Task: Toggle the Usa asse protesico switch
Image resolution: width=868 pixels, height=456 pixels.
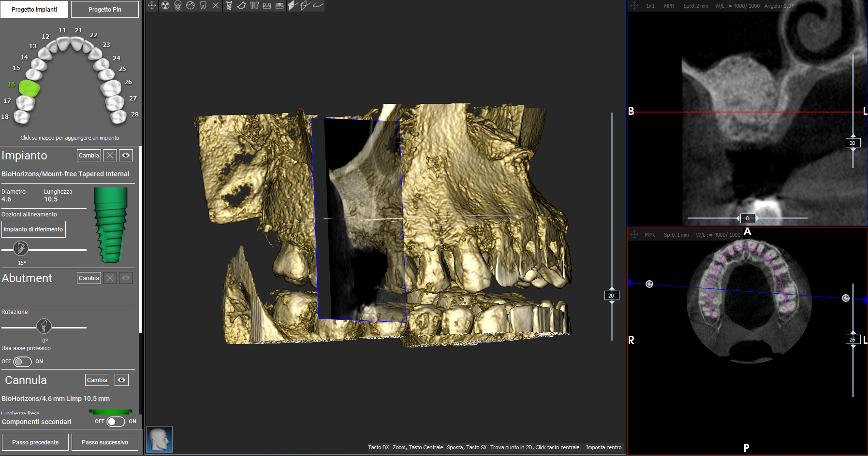Action: click(x=22, y=361)
